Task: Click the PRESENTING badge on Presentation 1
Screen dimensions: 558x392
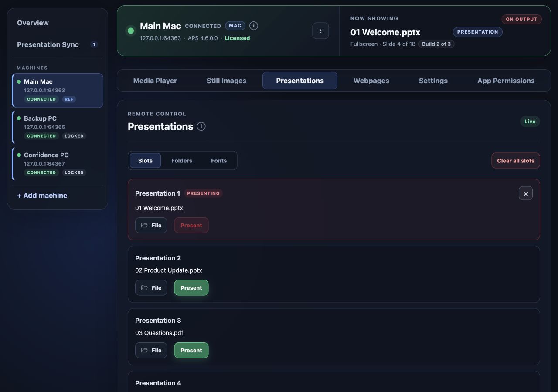Action: [x=203, y=193]
